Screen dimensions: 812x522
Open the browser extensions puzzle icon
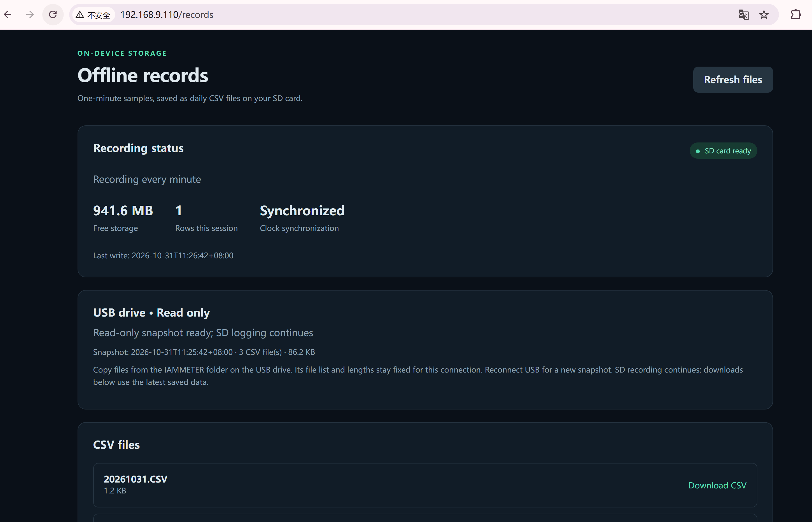click(795, 15)
